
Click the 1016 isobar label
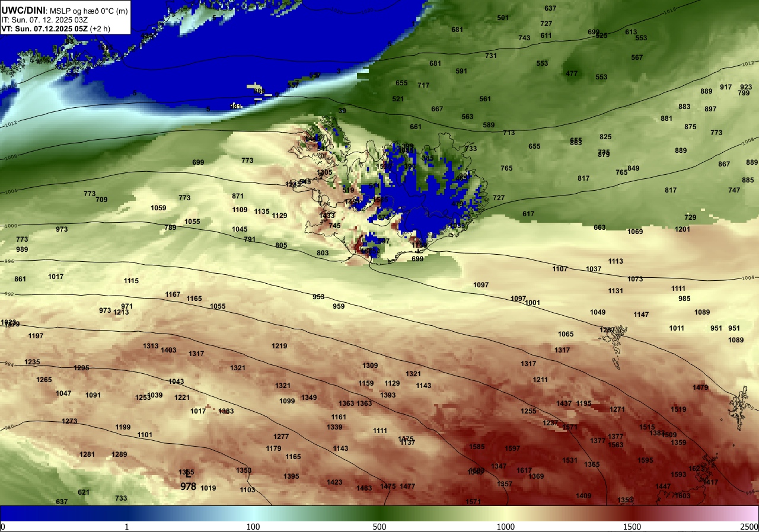(x=670, y=11)
